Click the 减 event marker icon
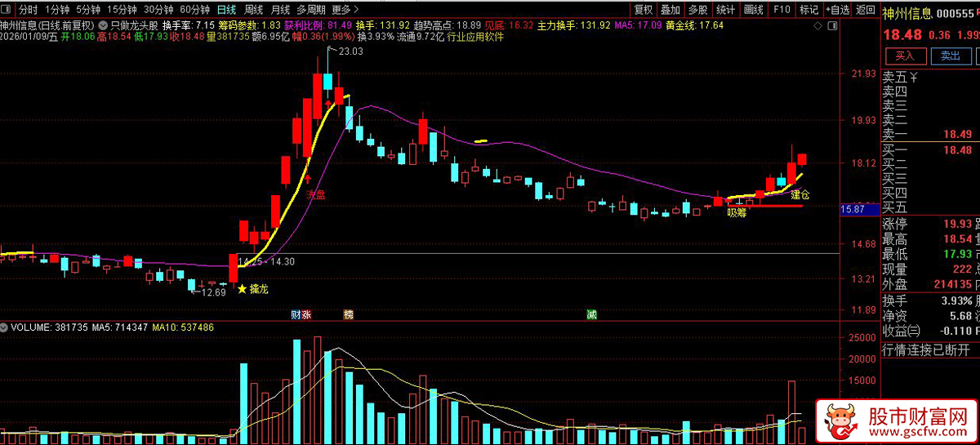The height and width of the screenshot is (445, 980). point(591,314)
